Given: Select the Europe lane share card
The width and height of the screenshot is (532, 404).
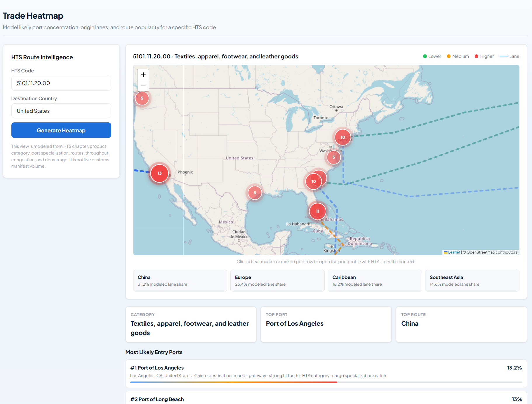Looking at the screenshot, I should (x=277, y=280).
